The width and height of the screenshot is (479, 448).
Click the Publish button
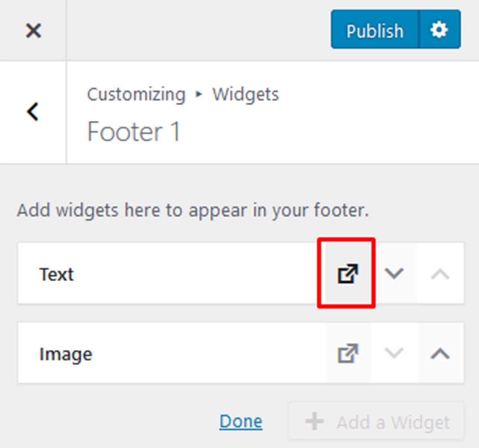[375, 29]
